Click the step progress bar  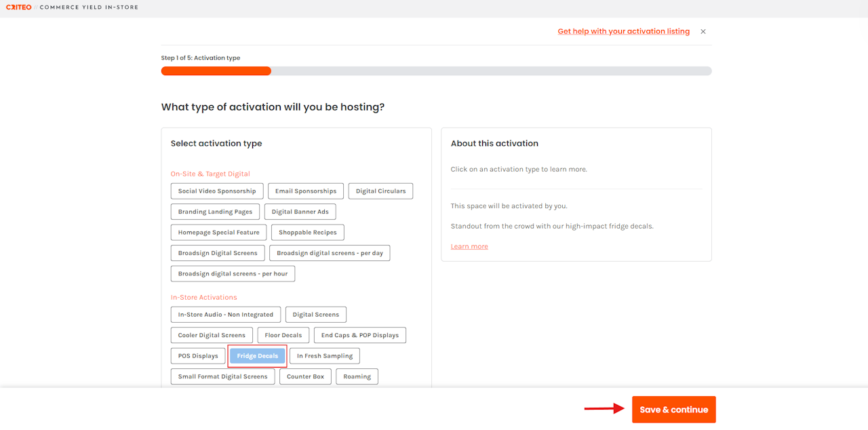pyautogui.click(x=436, y=71)
